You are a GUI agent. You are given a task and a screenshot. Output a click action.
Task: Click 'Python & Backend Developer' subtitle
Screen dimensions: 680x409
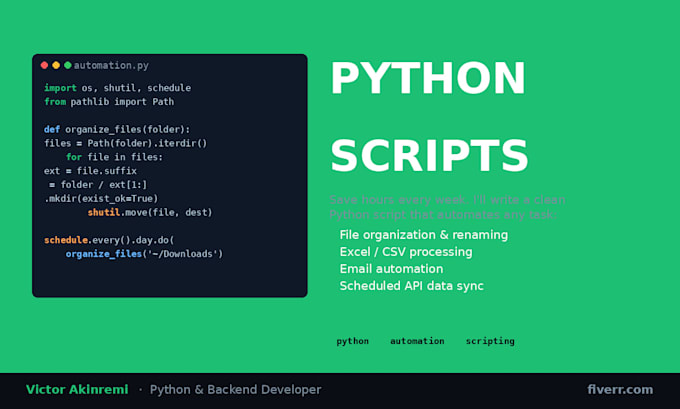pos(235,390)
